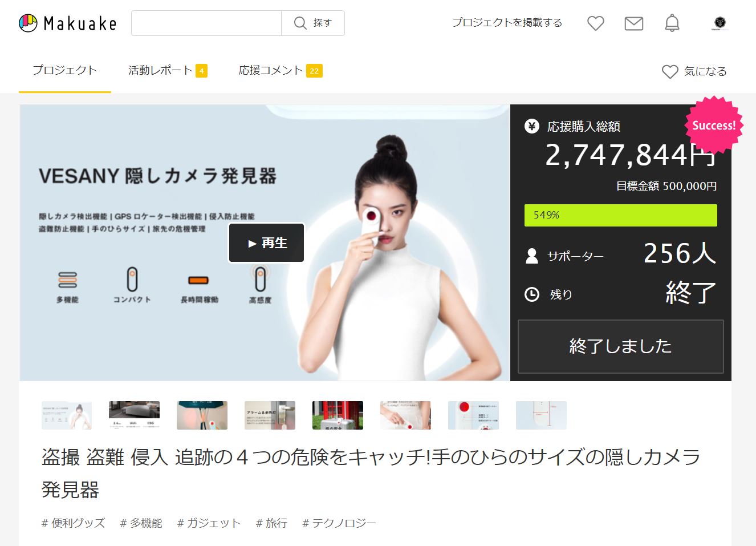Click the コンパクト feature icon in banner
756x546 pixels.
coord(132,279)
